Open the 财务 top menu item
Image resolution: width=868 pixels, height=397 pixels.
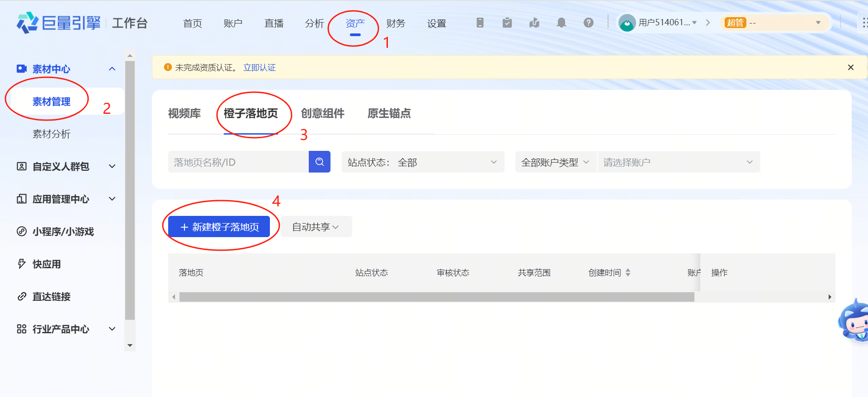point(396,23)
